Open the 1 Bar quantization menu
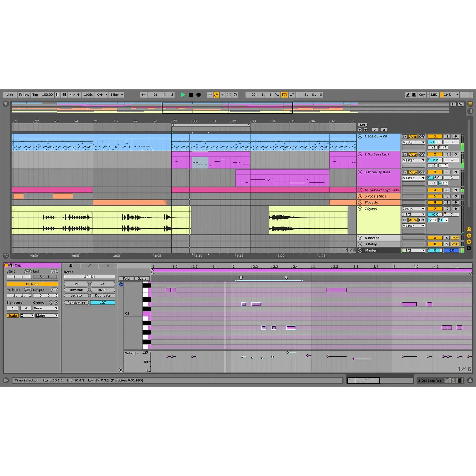Viewport: 476px width, 476px height. tap(117, 95)
